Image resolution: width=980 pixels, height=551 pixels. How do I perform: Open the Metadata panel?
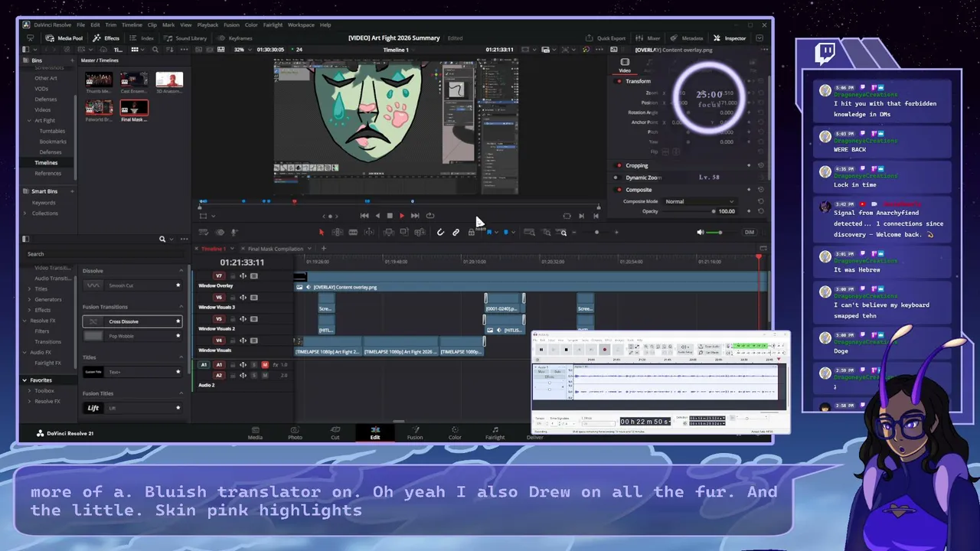point(687,38)
